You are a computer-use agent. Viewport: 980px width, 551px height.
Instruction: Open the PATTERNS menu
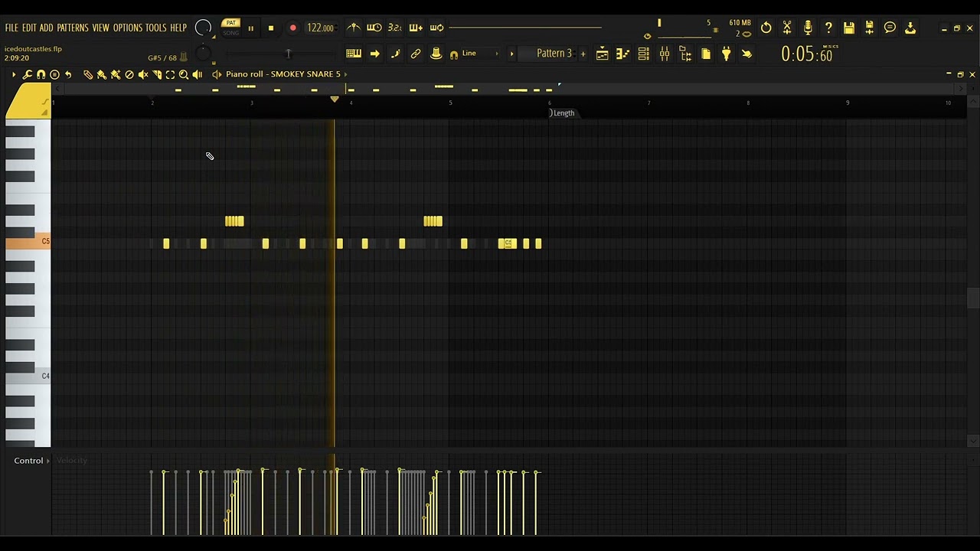(x=73, y=28)
